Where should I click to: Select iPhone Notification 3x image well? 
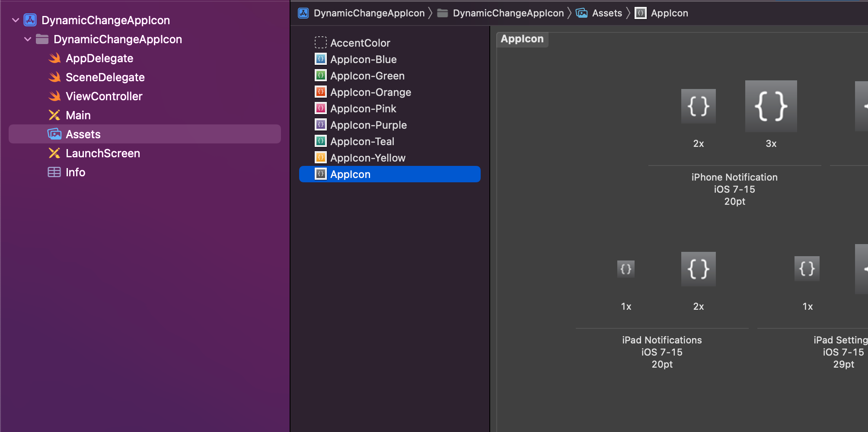click(x=771, y=106)
